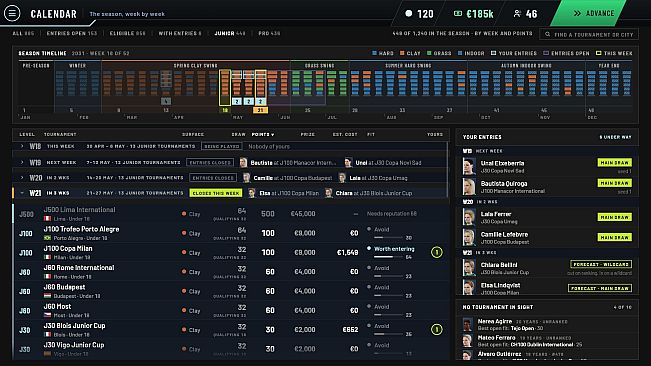The width and height of the screenshot is (651, 366).
Task: Expand the W19 next week row
Action: coord(230,163)
